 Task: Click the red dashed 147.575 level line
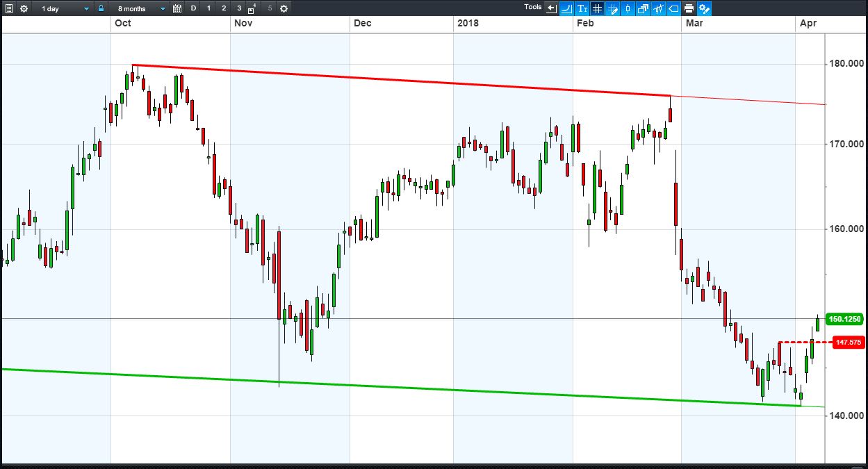(804, 343)
